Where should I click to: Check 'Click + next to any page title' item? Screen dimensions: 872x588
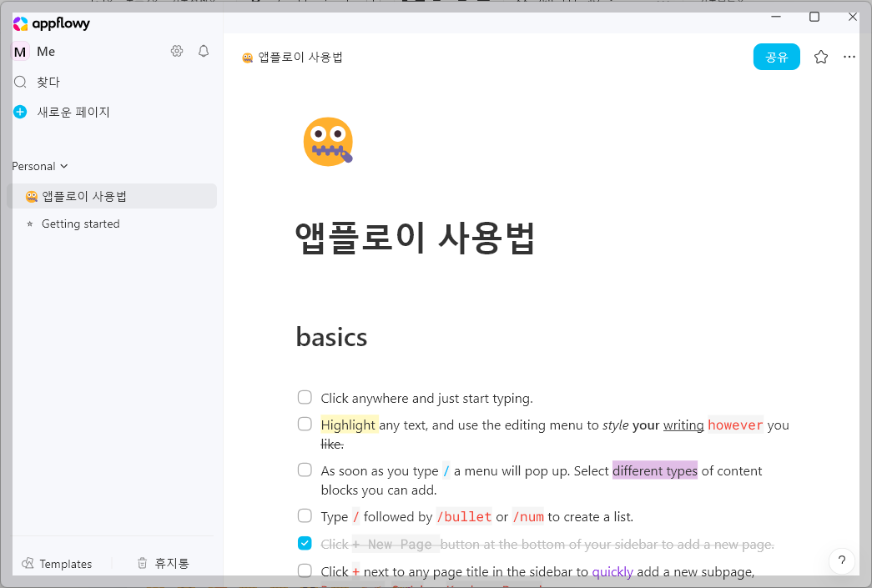305,570
